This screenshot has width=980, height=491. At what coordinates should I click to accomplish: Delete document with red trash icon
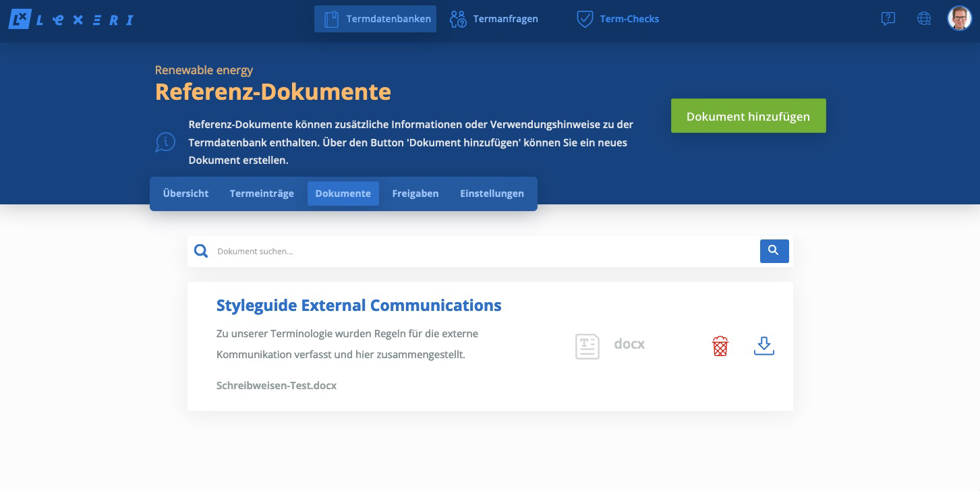(720, 346)
